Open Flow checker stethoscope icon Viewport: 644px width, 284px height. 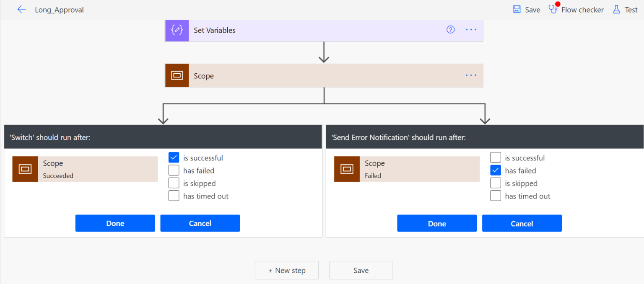point(553,9)
